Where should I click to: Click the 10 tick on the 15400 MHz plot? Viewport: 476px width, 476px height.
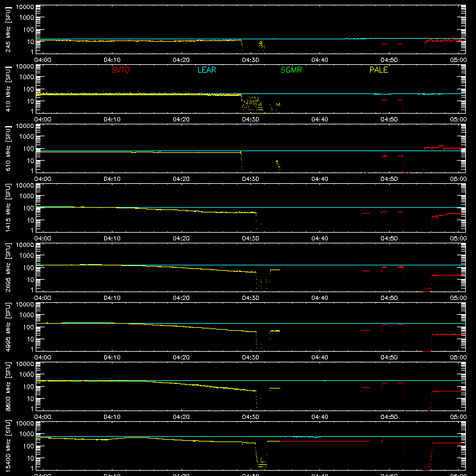pos(30,458)
